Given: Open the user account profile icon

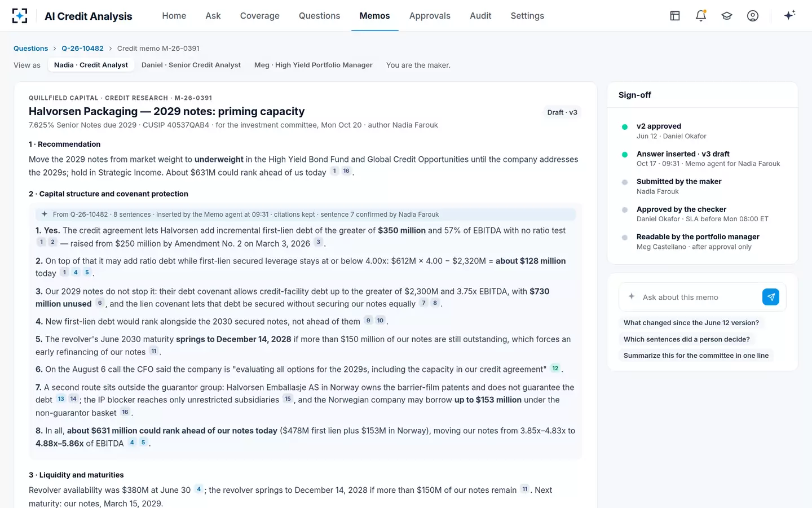Looking at the screenshot, I should coord(753,16).
